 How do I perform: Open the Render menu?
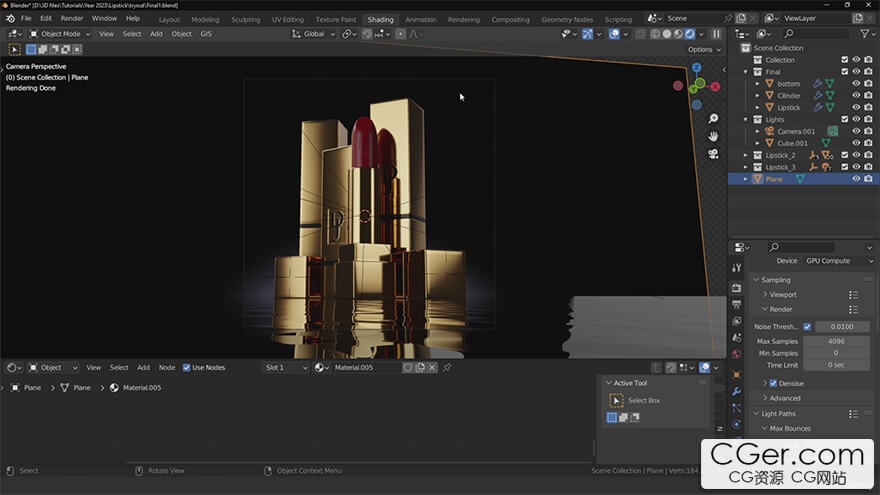tap(72, 19)
